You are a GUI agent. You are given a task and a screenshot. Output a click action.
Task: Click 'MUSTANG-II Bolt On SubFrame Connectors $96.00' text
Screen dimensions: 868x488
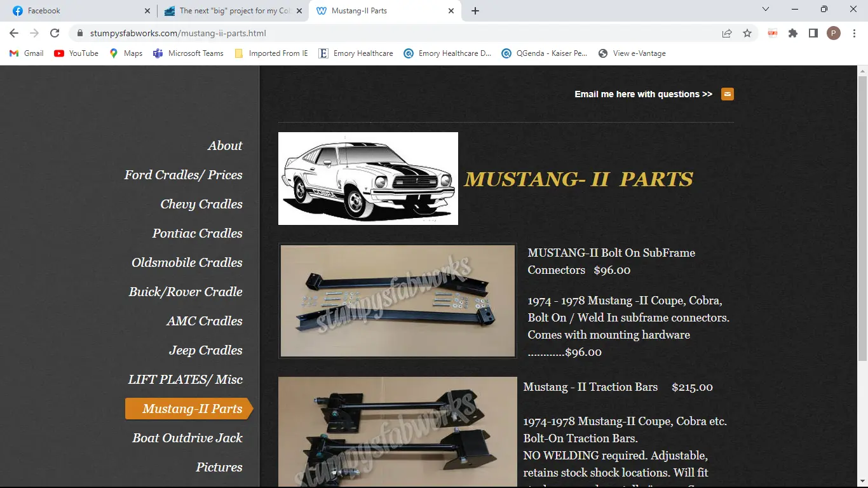click(611, 261)
